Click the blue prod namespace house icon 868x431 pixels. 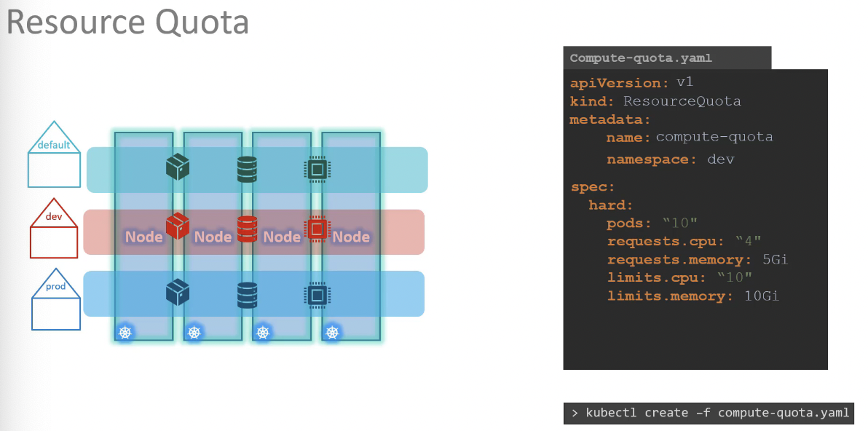pos(56,299)
